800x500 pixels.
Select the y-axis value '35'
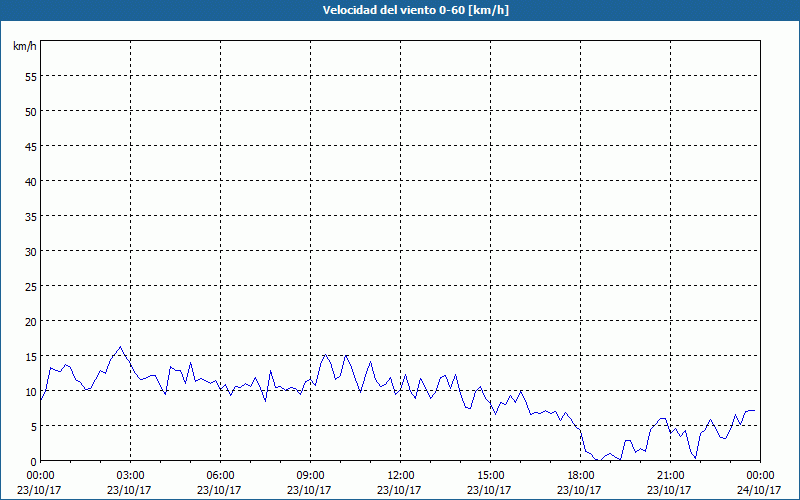31,216
